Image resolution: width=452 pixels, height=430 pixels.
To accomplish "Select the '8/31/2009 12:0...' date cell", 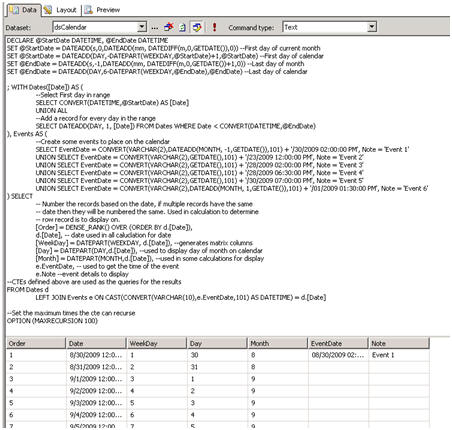I will pyautogui.click(x=96, y=367).
